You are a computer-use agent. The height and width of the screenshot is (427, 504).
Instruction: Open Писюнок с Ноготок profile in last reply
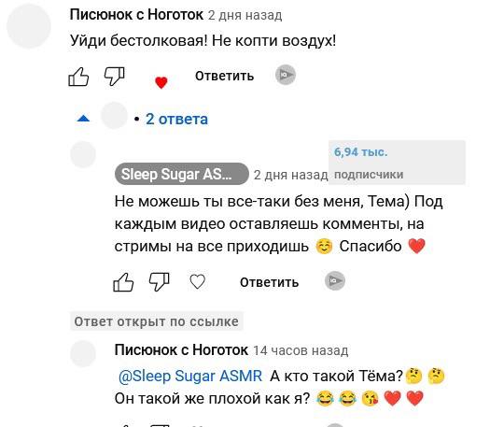coord(181,349)
